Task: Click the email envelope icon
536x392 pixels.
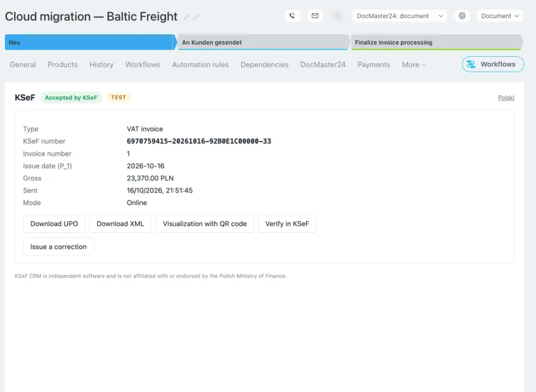Action: tap(315, 16)
